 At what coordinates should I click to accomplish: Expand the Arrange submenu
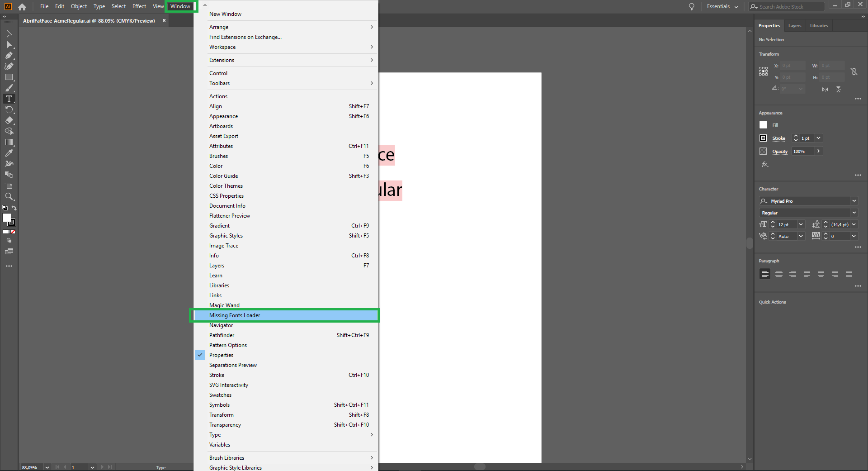point(286,27)
